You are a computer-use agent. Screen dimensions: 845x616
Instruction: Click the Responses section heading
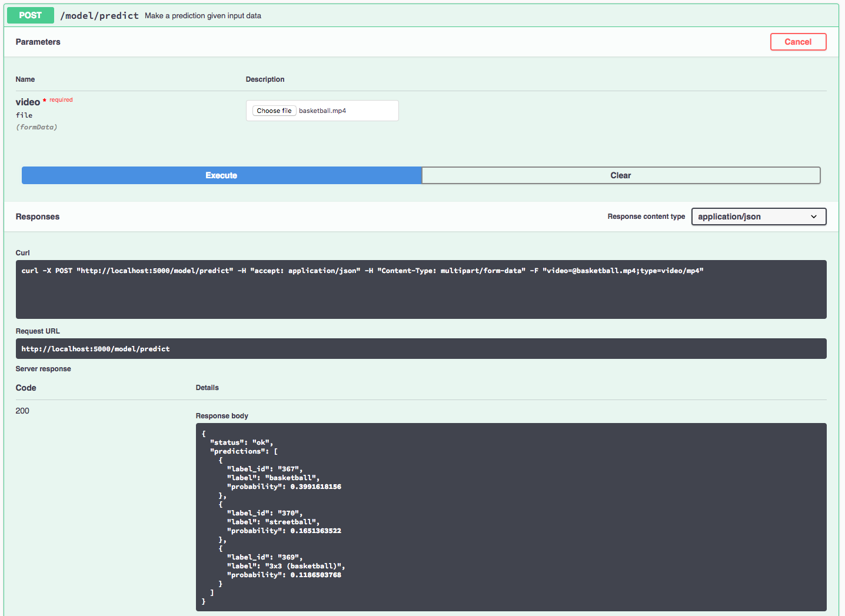[x=38, y=217]
